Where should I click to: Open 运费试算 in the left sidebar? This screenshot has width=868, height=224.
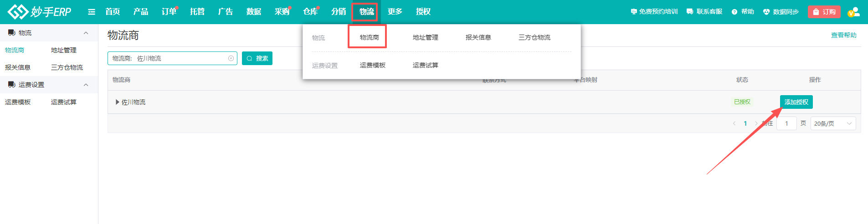64,102
